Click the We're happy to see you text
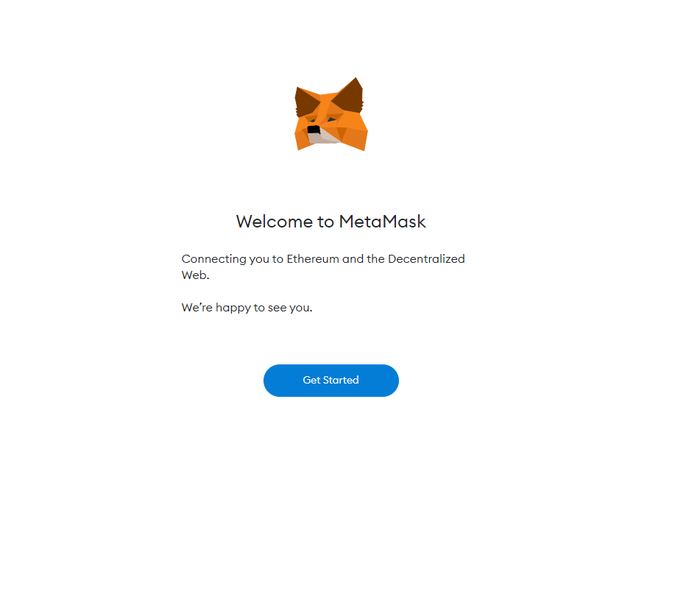 247,308
